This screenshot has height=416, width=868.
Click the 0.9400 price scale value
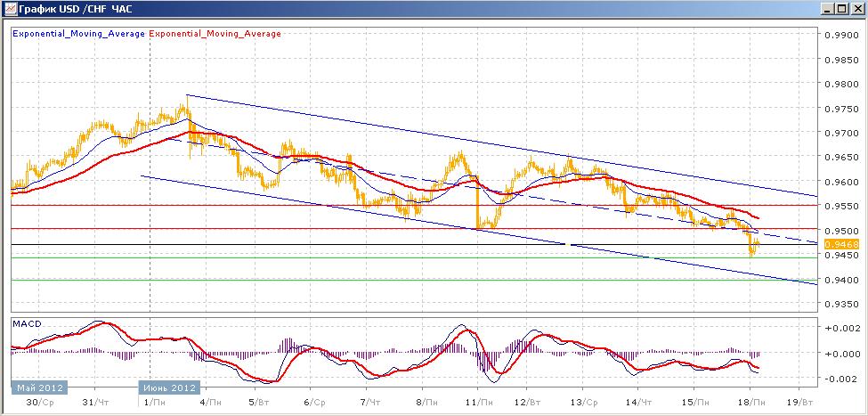(842, 280)
